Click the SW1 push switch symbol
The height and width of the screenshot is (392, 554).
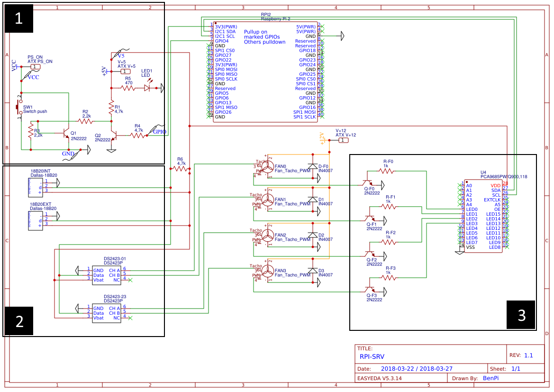[x=19, y=108]
